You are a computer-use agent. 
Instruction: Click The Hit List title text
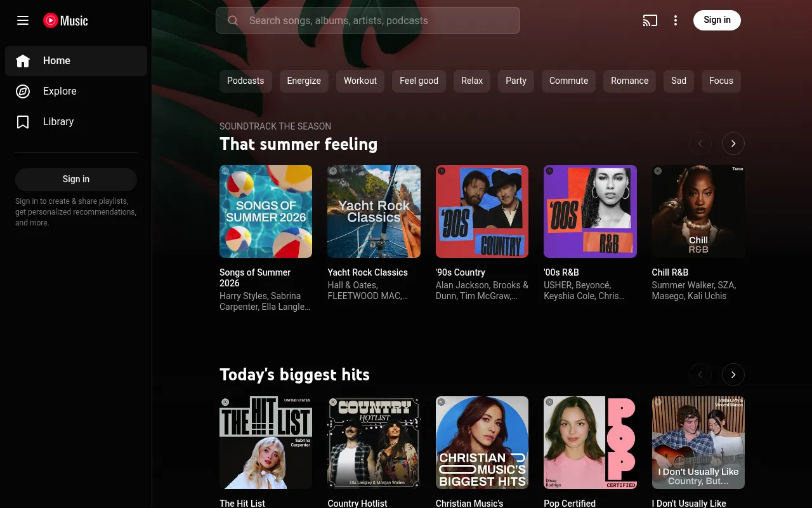[242, 504]
